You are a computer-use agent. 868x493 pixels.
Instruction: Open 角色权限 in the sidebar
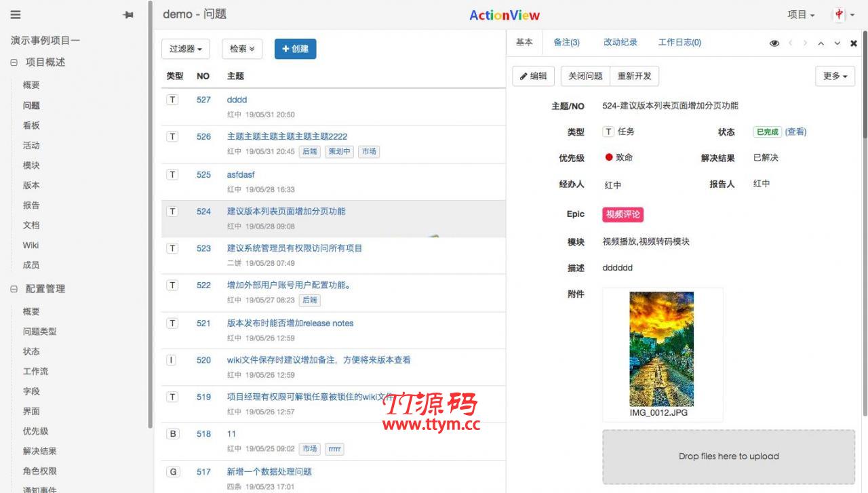click(x=40, y=471)
